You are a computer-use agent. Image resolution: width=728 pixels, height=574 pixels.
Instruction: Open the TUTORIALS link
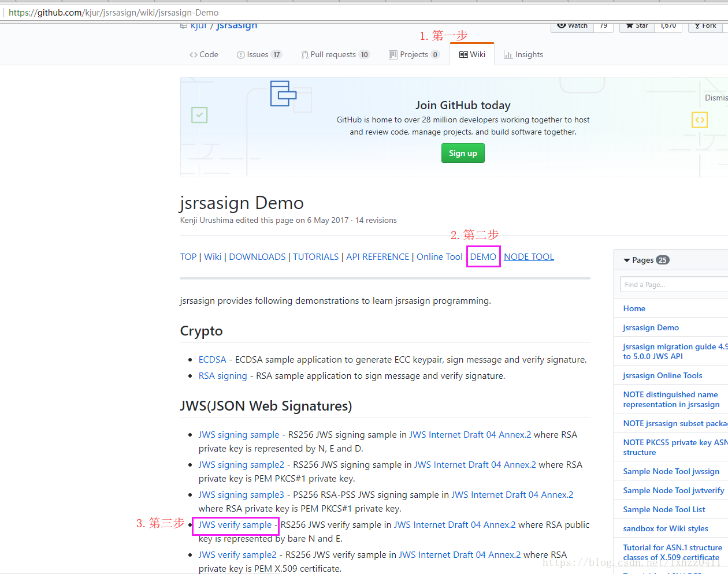[316, 256]
